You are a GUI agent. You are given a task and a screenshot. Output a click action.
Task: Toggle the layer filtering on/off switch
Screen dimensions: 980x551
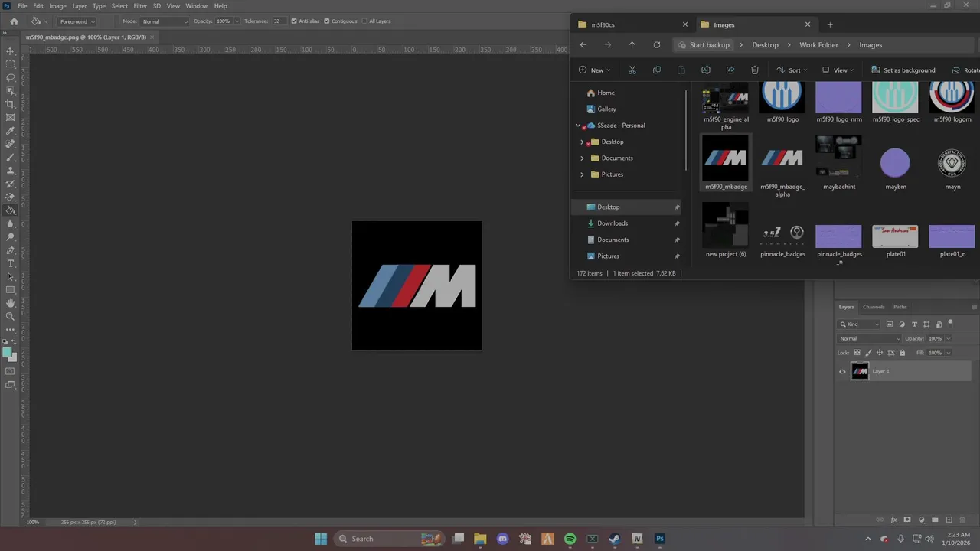(950, 323)
